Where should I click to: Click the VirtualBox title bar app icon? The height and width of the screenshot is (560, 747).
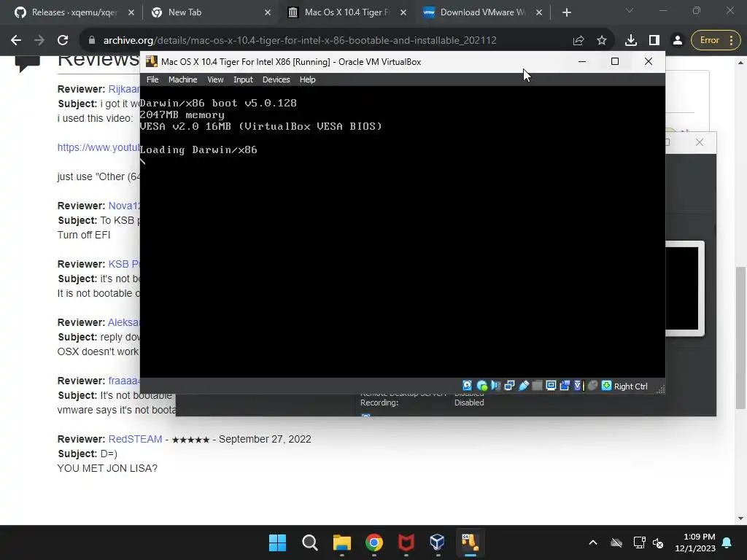(152, 61)
